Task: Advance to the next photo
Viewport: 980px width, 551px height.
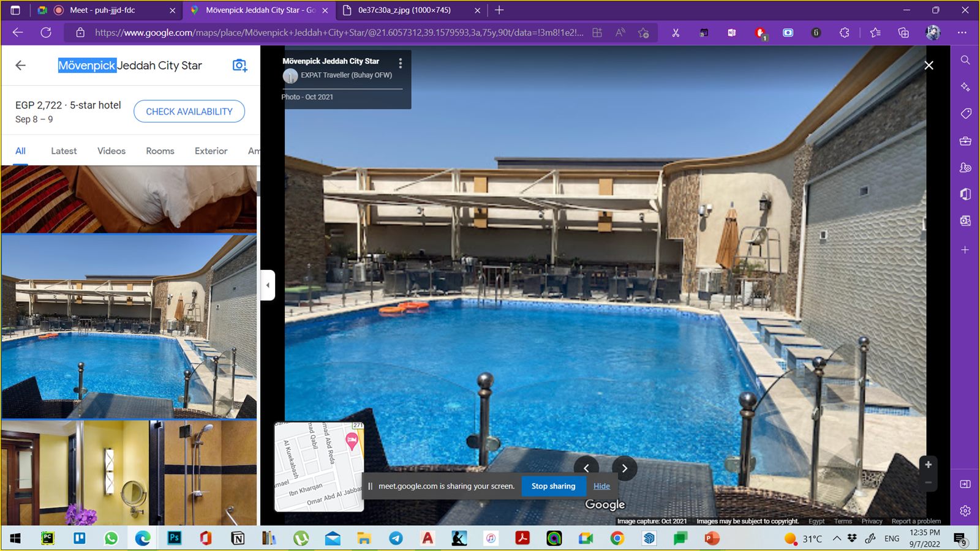Action: coord(624,468)
